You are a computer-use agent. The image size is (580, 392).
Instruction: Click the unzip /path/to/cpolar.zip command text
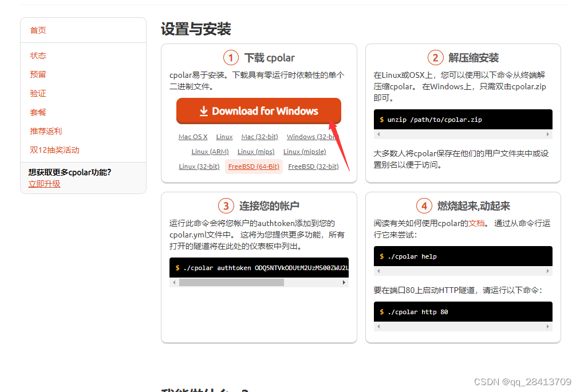[435, 120]
